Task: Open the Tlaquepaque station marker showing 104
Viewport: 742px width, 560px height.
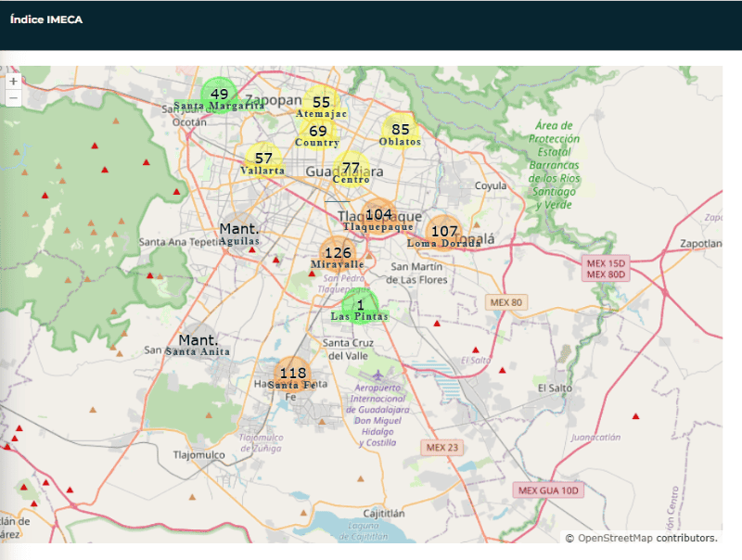Action: point(377,215)
